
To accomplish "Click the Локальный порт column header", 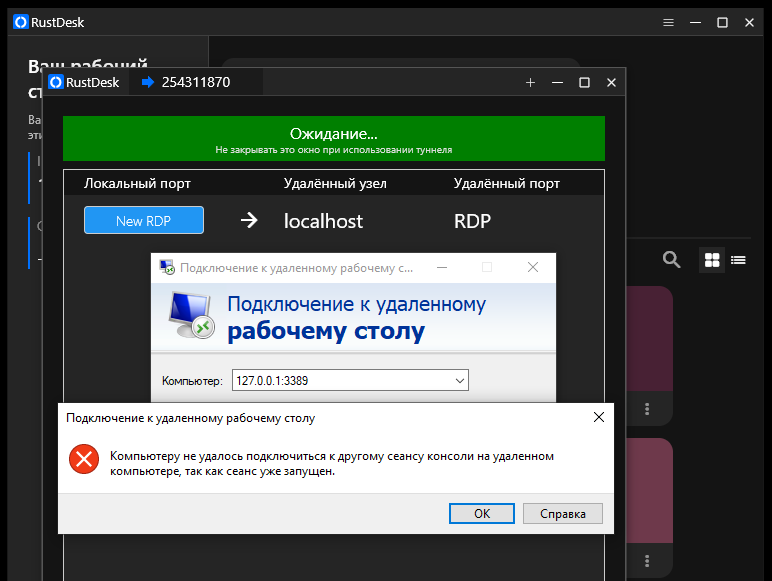I will [137, 184].
